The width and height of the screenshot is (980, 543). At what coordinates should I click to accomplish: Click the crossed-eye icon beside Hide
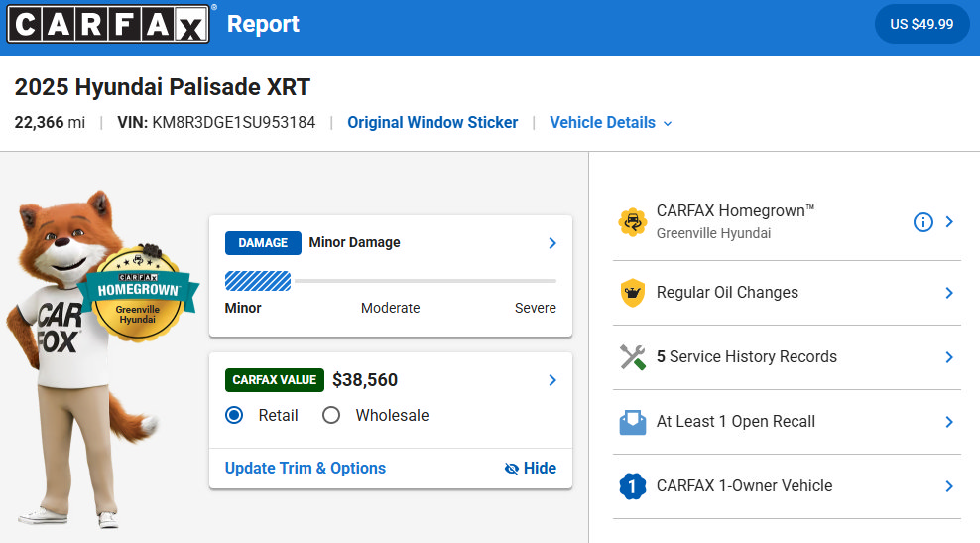[x=511, y=469]
